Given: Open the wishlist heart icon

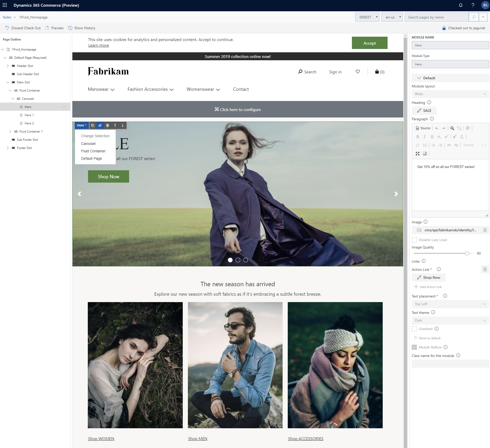Looking at the screenshot, I should point(358,72).
